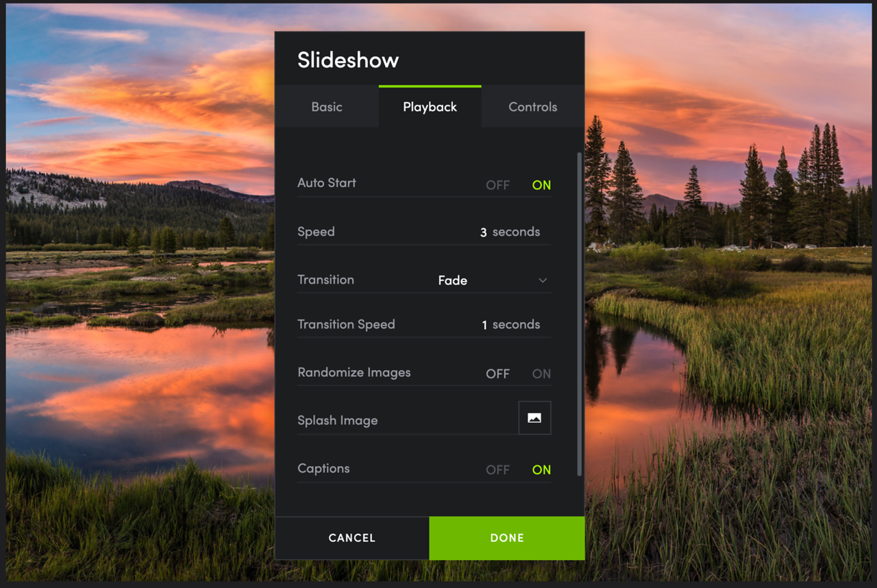877x588 pixels.
Task: Edit the Transition Speed seconds value
Action: coord(484,325)
